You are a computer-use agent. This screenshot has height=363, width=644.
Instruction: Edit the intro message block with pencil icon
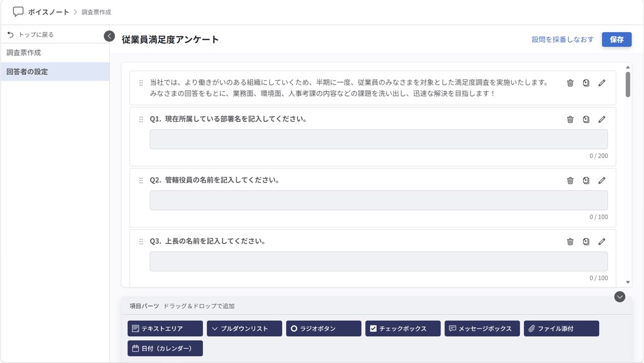coord(602,83)
